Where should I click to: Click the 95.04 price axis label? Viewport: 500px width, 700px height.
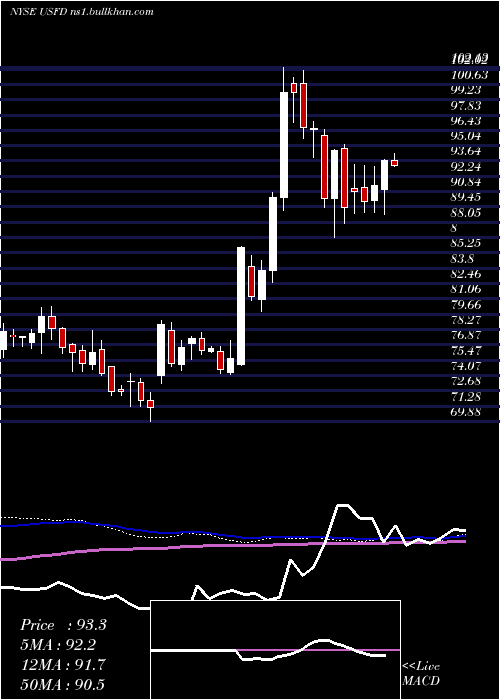(466, 136)
